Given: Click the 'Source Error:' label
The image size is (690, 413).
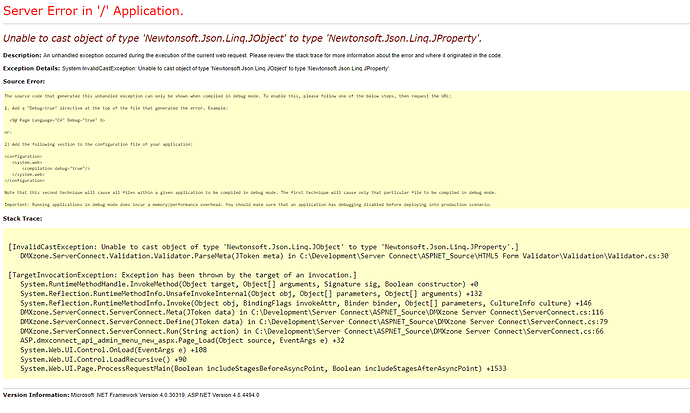Looking at the screenshot, I should click(24, 82).
